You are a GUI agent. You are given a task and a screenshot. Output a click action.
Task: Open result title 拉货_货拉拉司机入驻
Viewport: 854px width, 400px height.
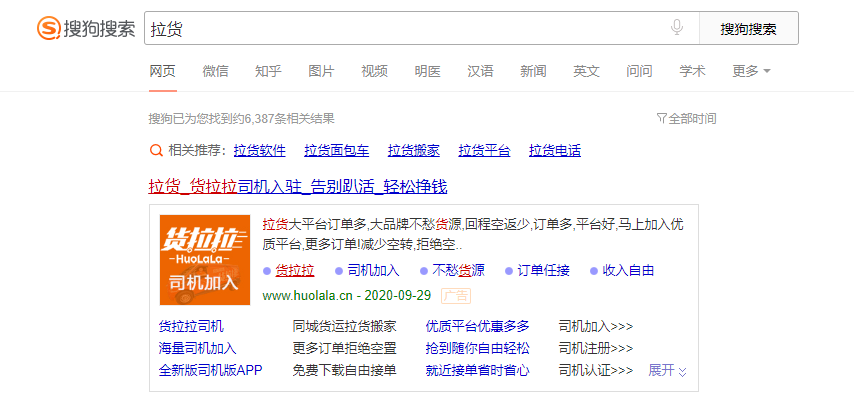click(x=298, y=187)
